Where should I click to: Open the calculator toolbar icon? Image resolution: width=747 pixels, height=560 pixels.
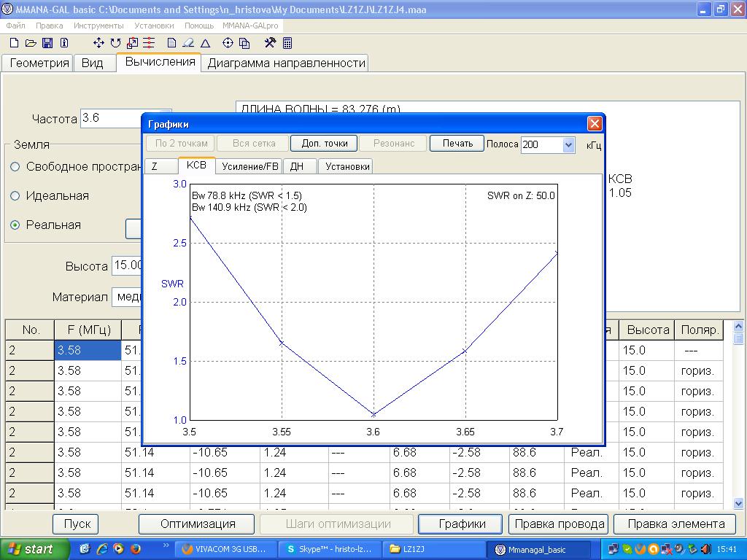[287, 43]
